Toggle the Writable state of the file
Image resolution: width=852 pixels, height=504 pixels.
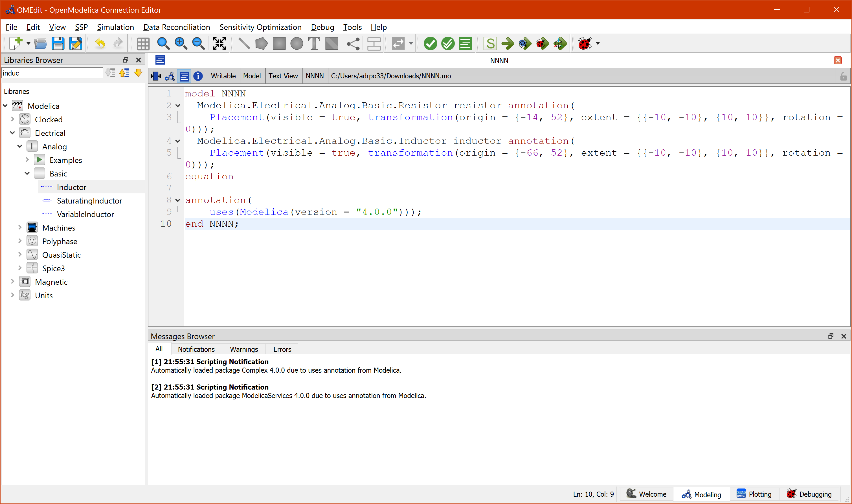pyautogui.click(x=223, y=76)
